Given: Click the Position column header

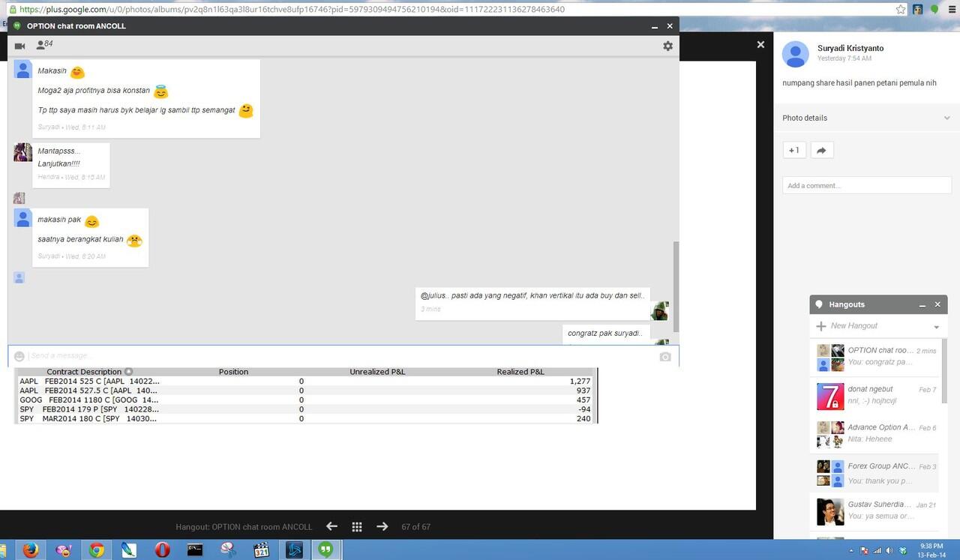Looking at the screenshot, I should pyautogui.click(x=233, y=372).
